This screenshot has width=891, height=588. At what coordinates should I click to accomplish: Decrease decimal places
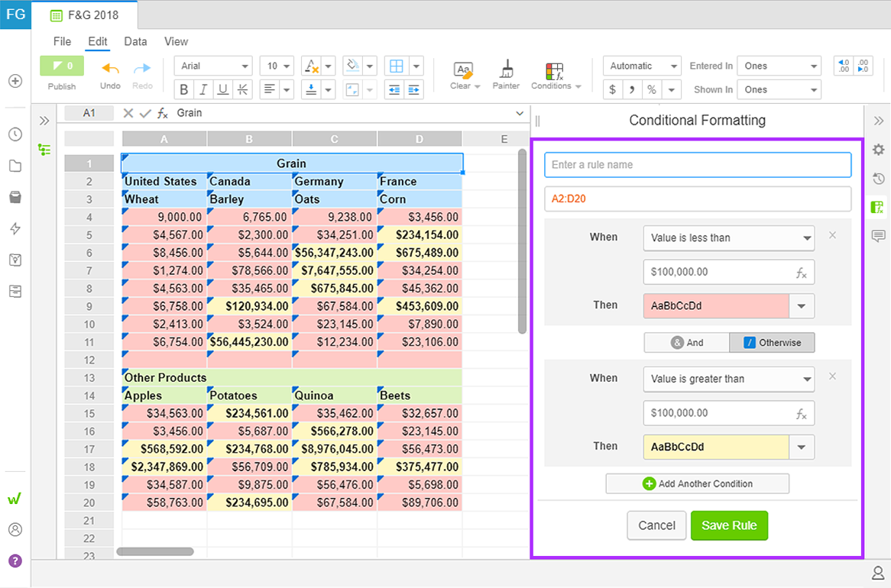pyautogui.click(x=844, y=66)
